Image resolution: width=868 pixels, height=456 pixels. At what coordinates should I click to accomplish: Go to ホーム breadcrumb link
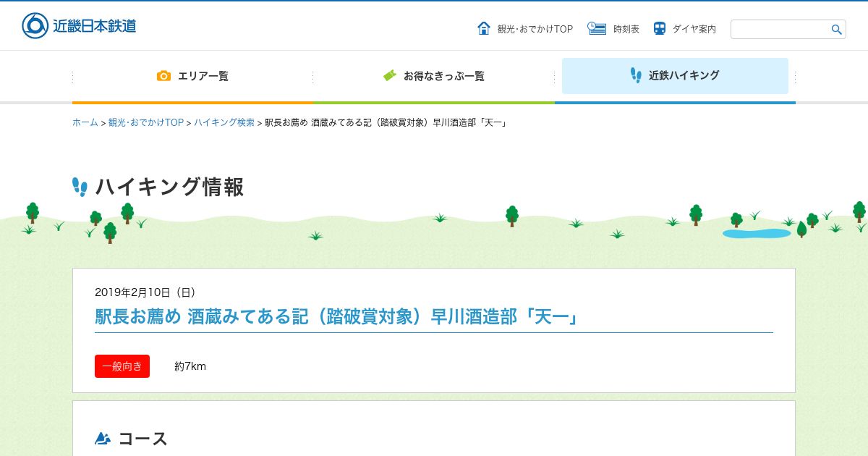tap(85, 122)
